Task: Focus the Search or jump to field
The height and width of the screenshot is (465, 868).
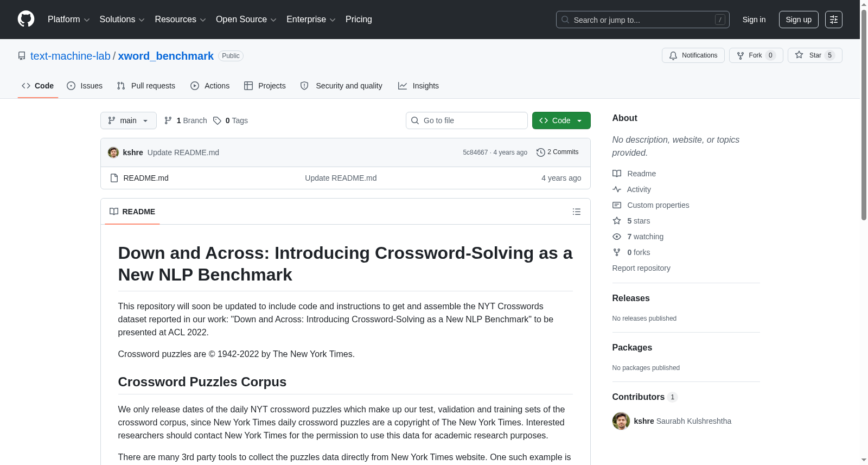Action: tap(642, 20)
